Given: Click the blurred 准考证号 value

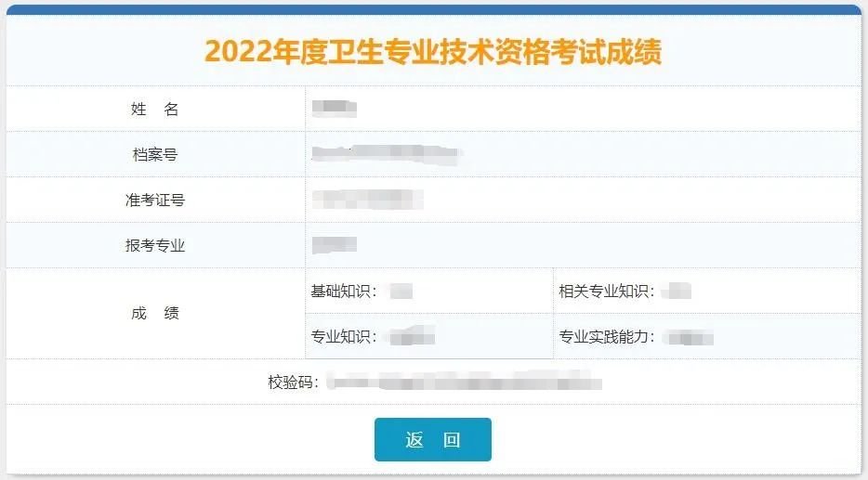Looking at the screenshot, I should 367,200.
